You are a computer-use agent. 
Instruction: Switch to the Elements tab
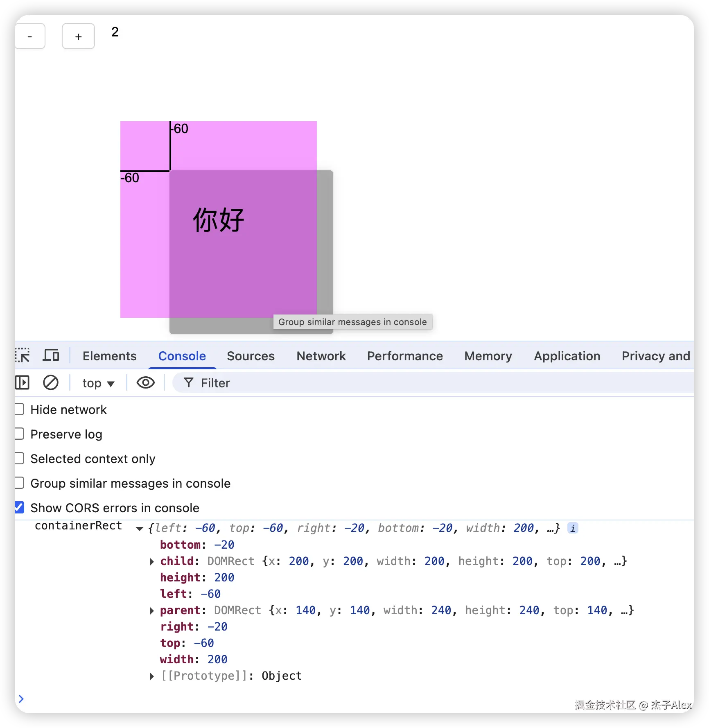coord(109,356)
